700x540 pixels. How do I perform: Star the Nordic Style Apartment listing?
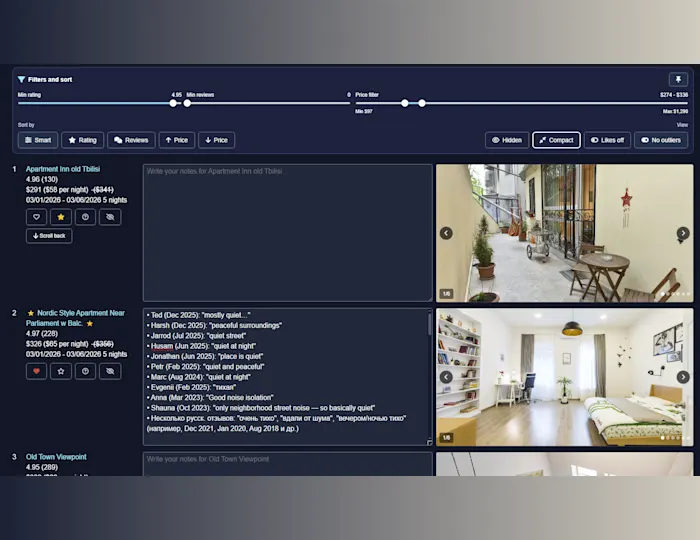(x=61, y=371)
